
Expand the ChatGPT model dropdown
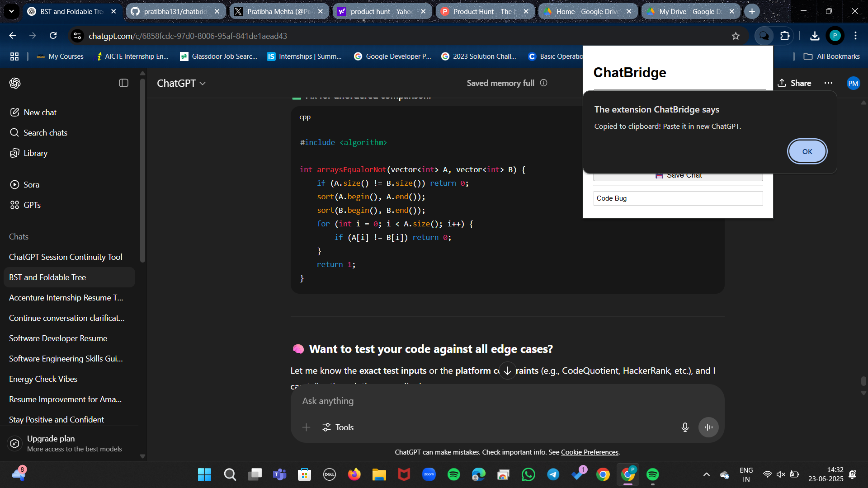181,83
